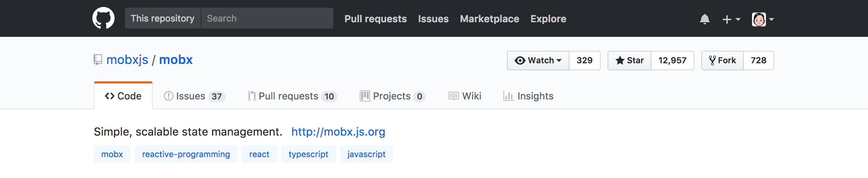Screen dimensions: 868x178
Task: Select the typescript topic tag
Action: pyautogui.click(x=309, y=154)
